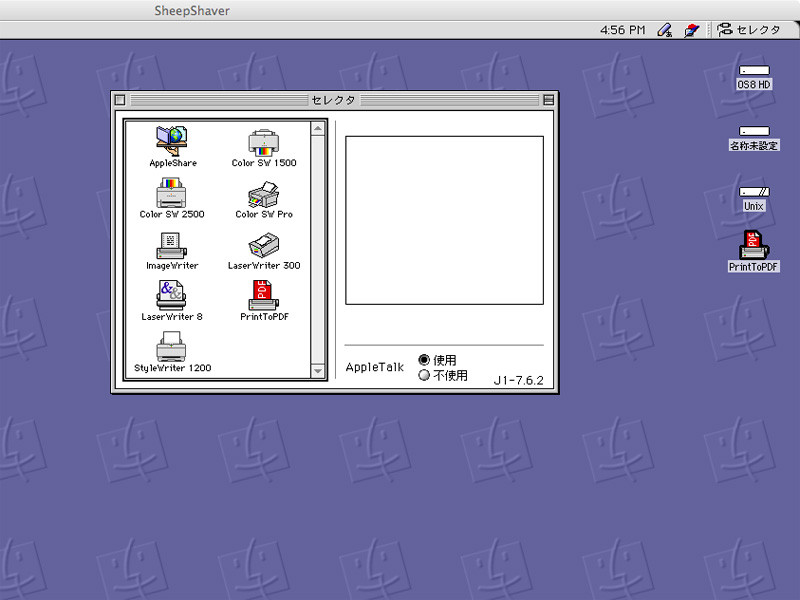Select the Color SW 1500 printer driver
The width and height of the screenshot is (800, 600).
click(x=263, y=142)
